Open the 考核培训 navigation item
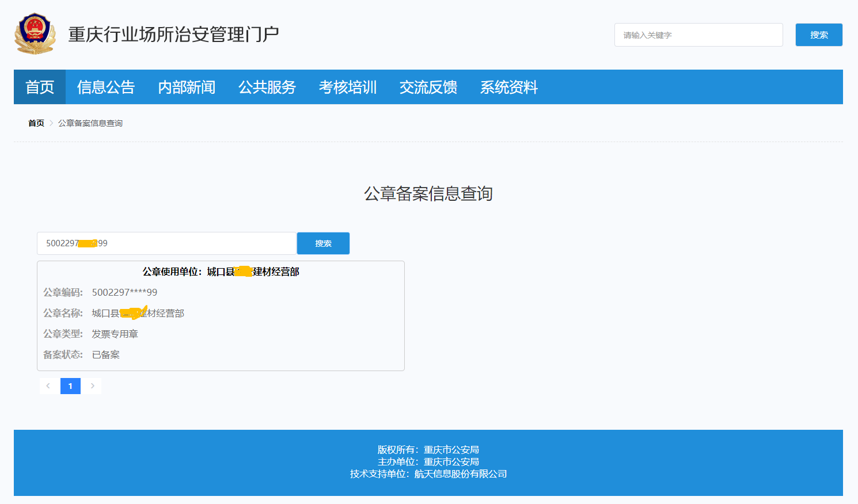Viewport: 858px width, 504px height. point(348,87)
